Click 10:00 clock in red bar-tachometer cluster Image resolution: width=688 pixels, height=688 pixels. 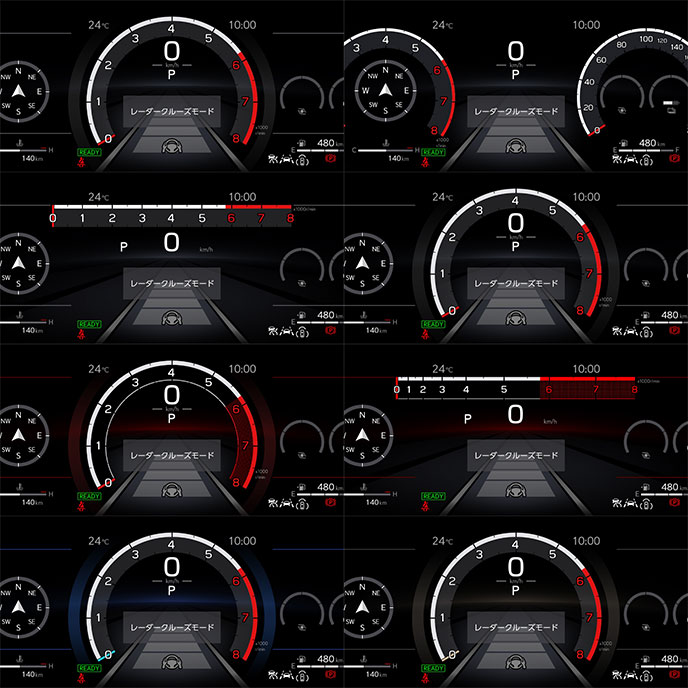586,369
